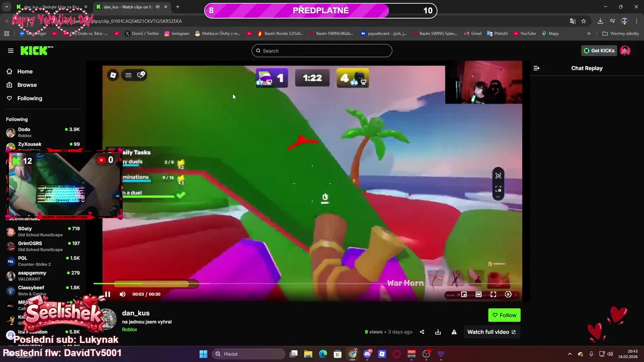This screenshot has width=644, height=362.
Task: Open Mapy bookmark
Action: click(x=550, y=34)
